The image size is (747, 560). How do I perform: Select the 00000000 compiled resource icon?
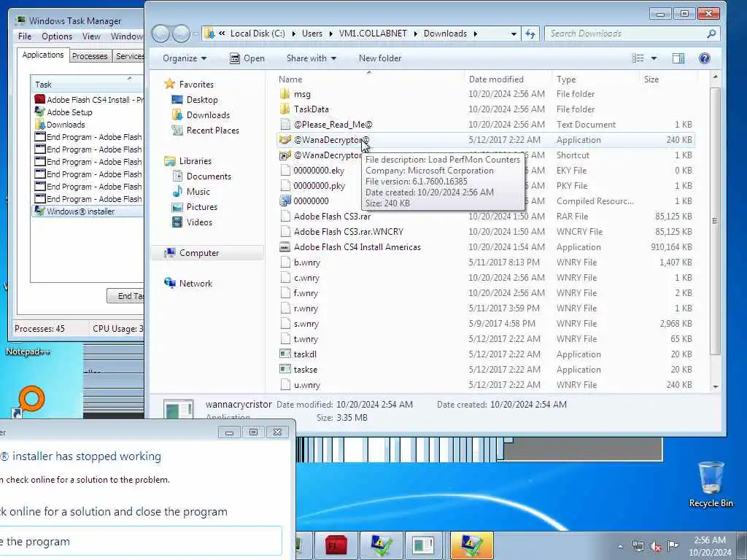pyautogui.click(x=285, y=201)
